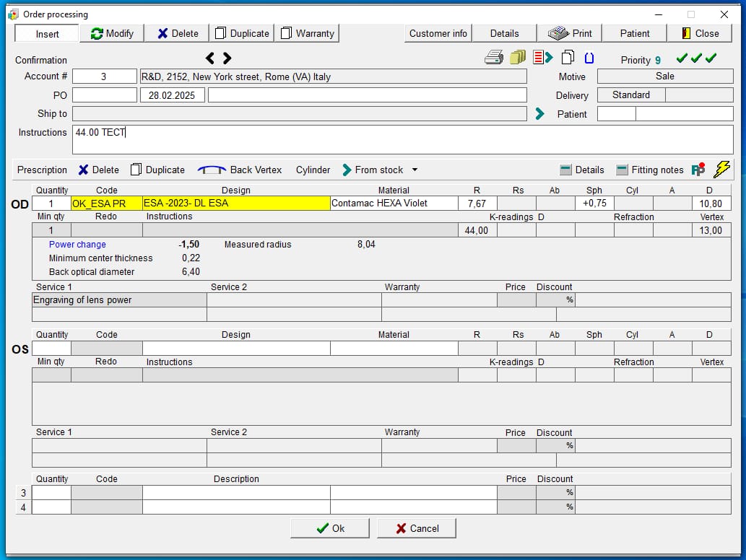The width and height of the screenshot is (746, 560).
Task: Click the teal arrow next to Ship to
Action: pos(539,113)
